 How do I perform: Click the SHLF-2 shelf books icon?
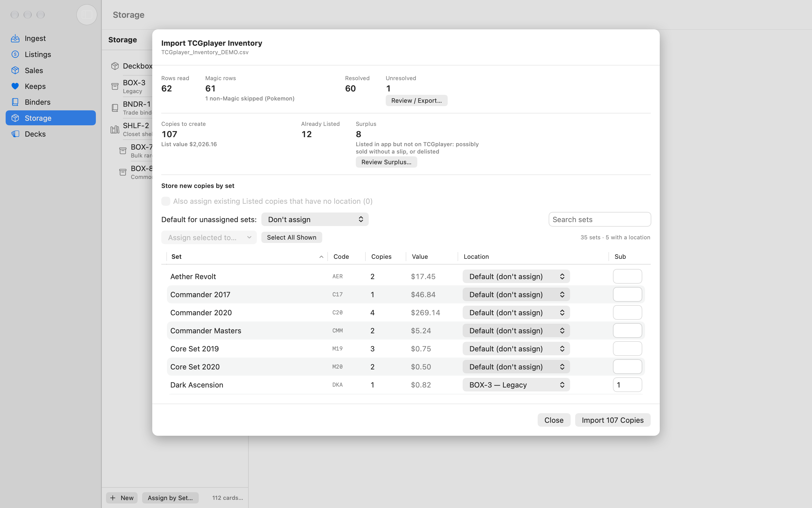coord(115,129)
